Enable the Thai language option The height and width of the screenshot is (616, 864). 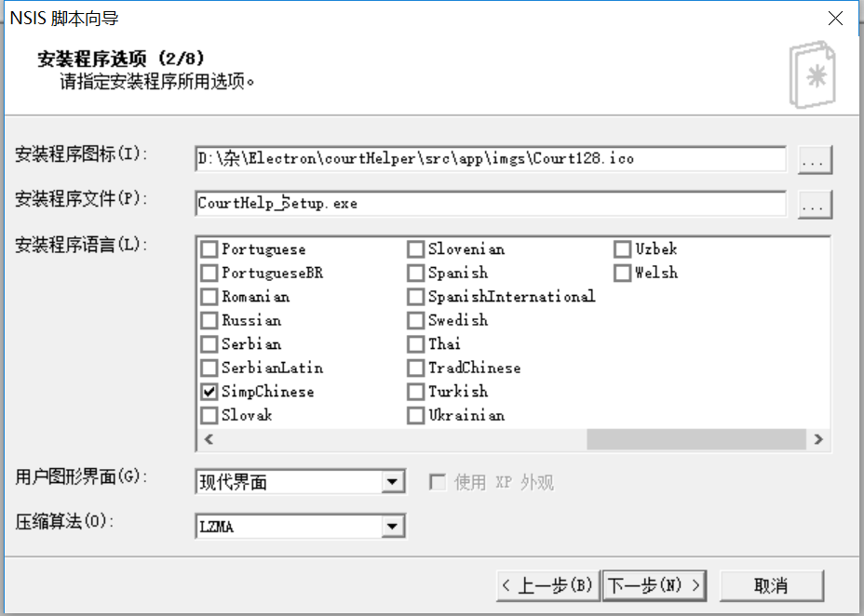point(415,344)
